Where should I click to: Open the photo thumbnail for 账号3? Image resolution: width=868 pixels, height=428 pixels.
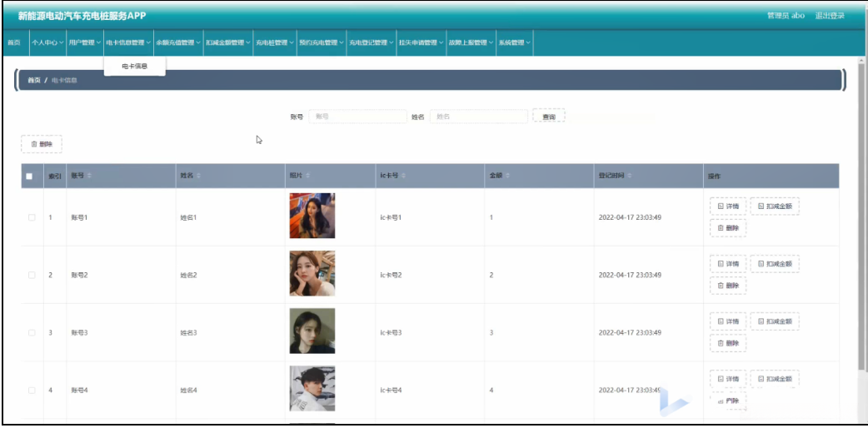tap(312, 331)
